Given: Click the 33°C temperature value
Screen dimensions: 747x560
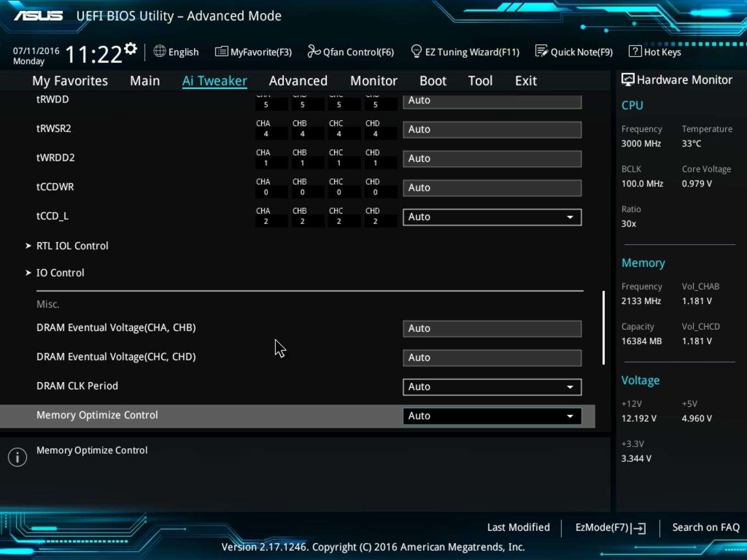Looking at the screenshot, I should [x=692, y=143].
